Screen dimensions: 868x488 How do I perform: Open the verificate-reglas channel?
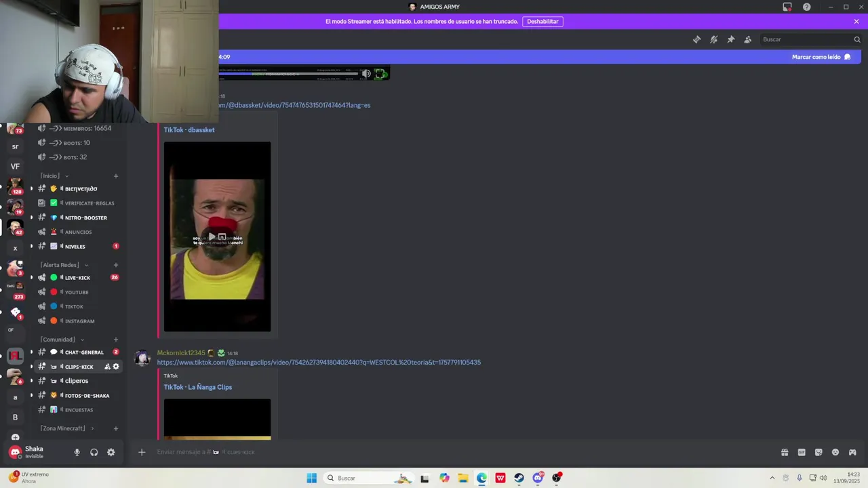79,203
